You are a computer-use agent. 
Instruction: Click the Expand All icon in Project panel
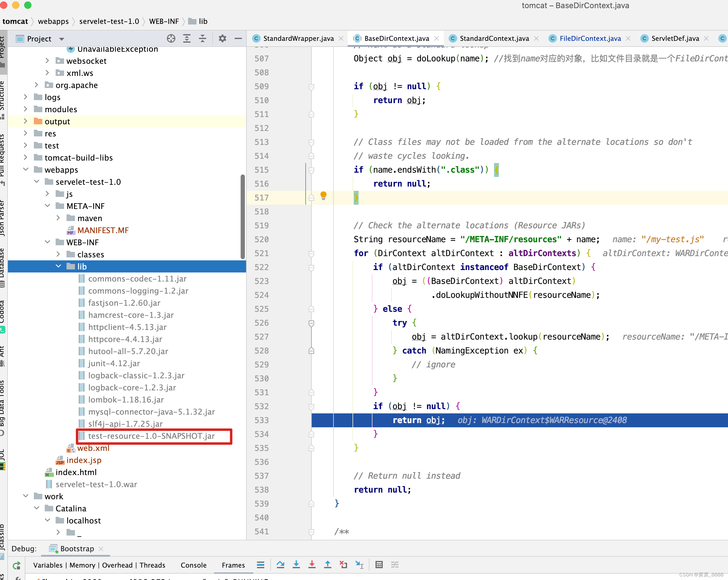pyautogui.click(x=187, y=38)
